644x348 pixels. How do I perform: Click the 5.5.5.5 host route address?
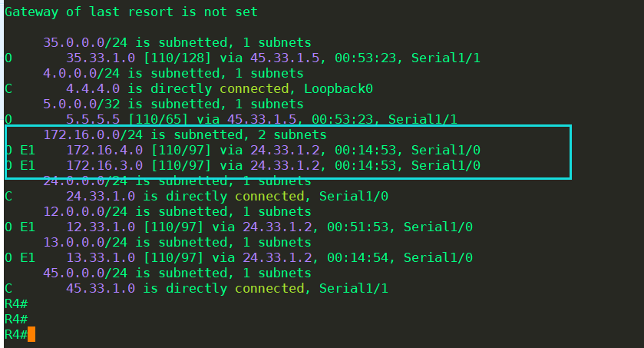pyautogui.click(x=93, y=119)
